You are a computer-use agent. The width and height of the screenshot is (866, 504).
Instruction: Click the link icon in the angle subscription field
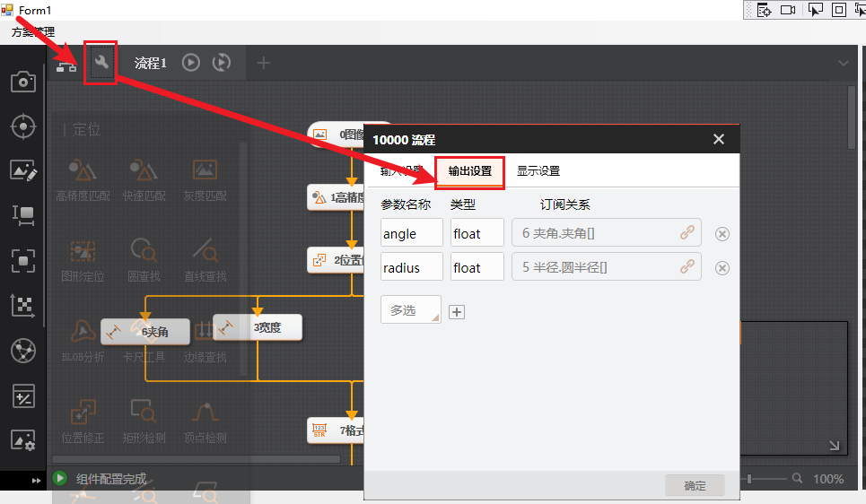pos(687,233)
